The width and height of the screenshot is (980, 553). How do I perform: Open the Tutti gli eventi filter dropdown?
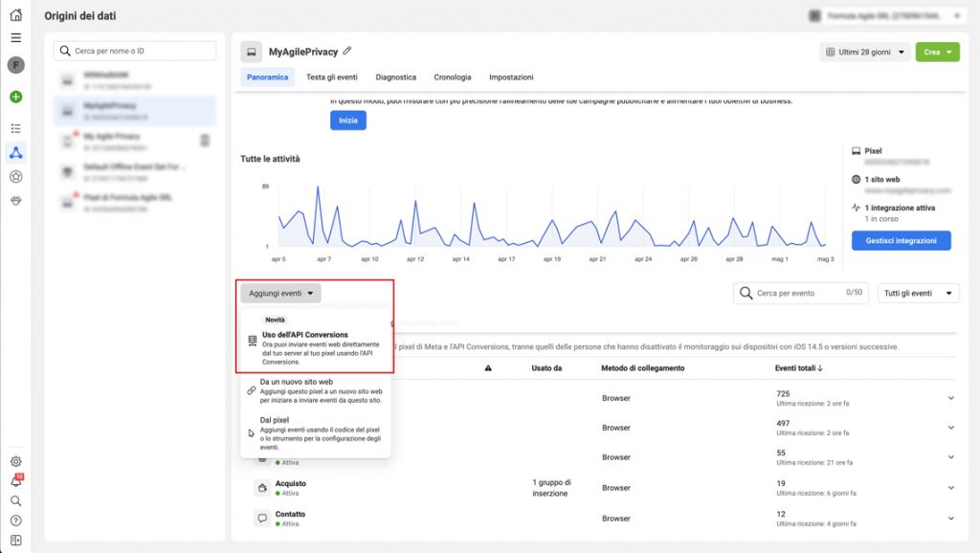[x=917, y=292]
